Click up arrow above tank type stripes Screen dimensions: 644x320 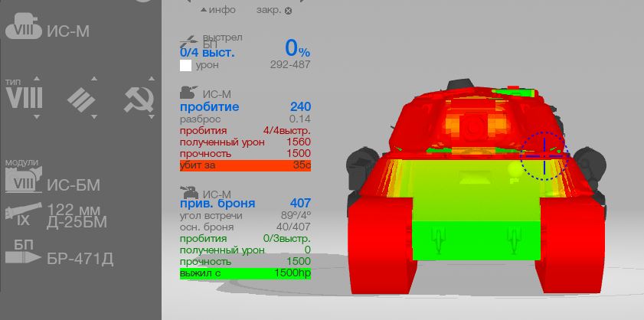pos(94,78)
